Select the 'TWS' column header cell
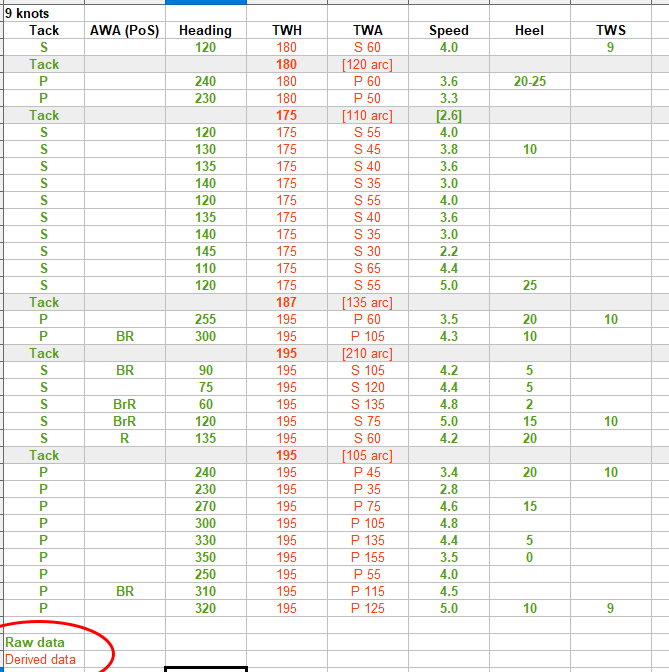Image resolution: width=669 pixels, height=672 pixels. click(611, 30)
